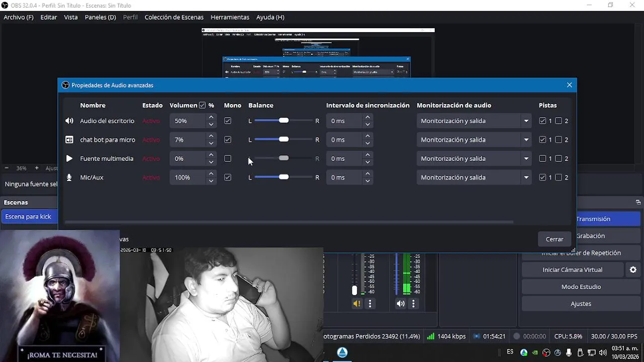The height and width of the screenshot is (362, 644).
Task: Open the system volume tray icon
Action: click(603, 352)
